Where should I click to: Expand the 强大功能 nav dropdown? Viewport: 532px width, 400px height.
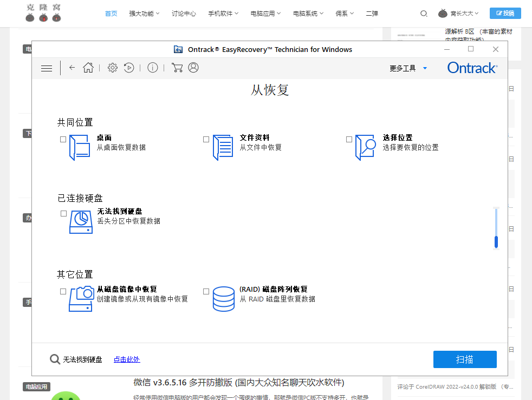[x=144, y=14]
